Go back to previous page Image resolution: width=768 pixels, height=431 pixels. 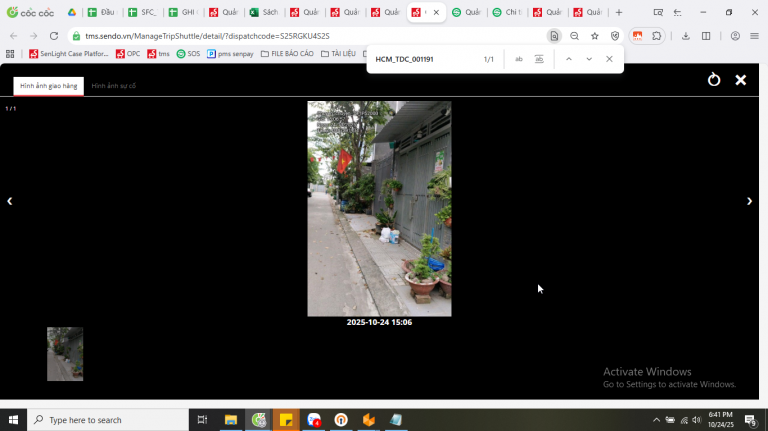click(x=14, y=36)
